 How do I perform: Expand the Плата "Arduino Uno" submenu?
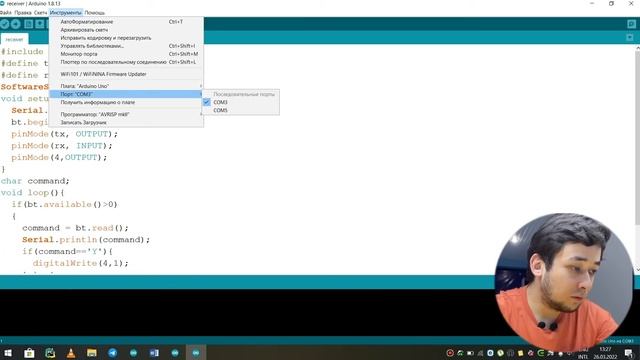tap(126, 86)
